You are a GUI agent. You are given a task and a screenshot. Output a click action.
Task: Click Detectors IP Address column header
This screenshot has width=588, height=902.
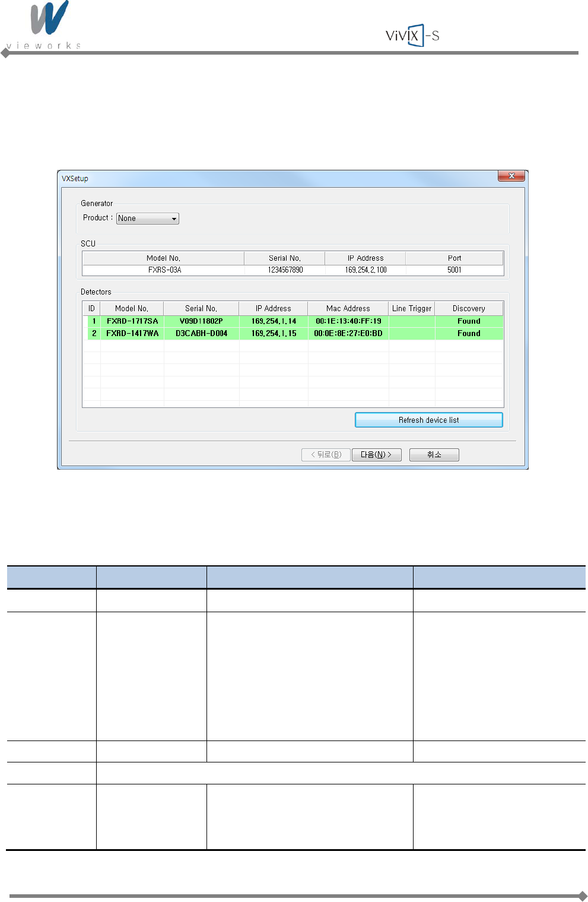pyautogui.click(x=274, y=309)
